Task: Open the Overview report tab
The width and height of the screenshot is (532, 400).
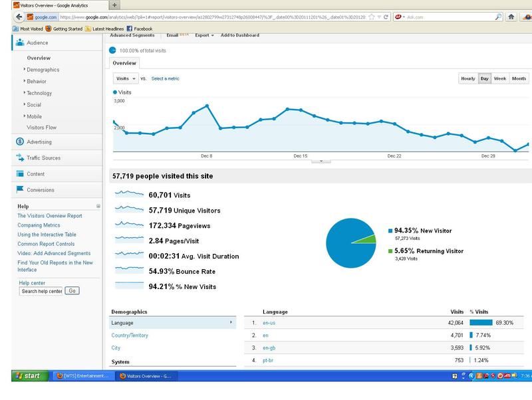Action: click(x=124, y=63)
